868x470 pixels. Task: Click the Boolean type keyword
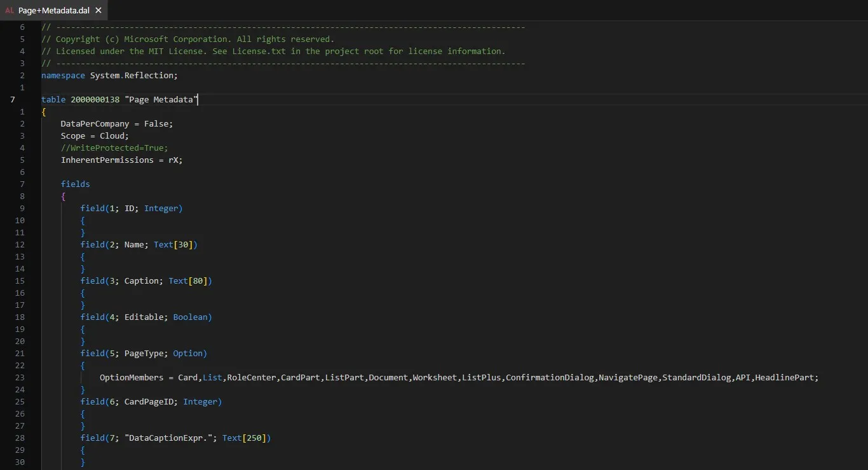(x=190, y=317)
